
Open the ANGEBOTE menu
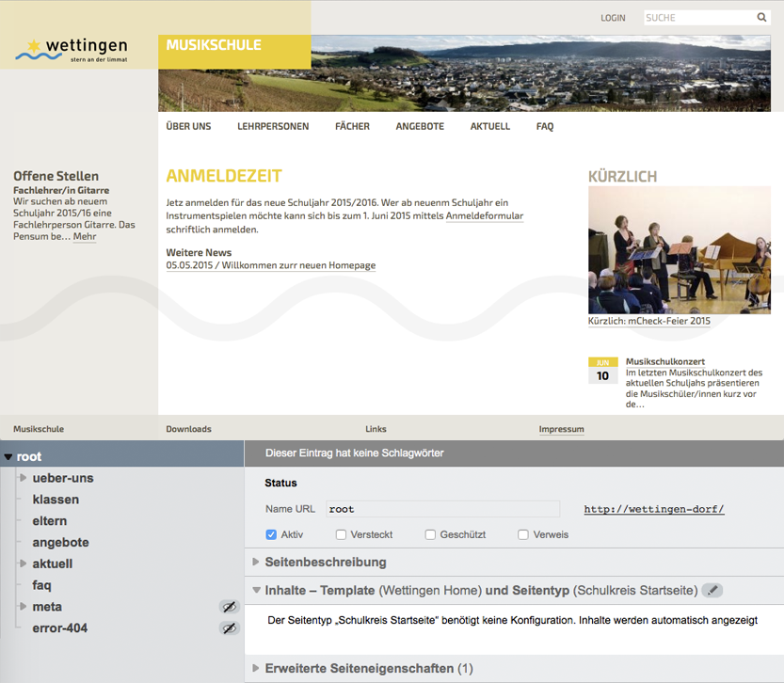coord(420,126)
